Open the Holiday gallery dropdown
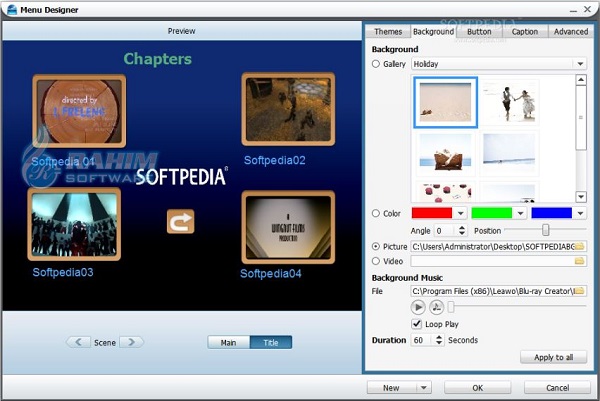 click(580, 64)
